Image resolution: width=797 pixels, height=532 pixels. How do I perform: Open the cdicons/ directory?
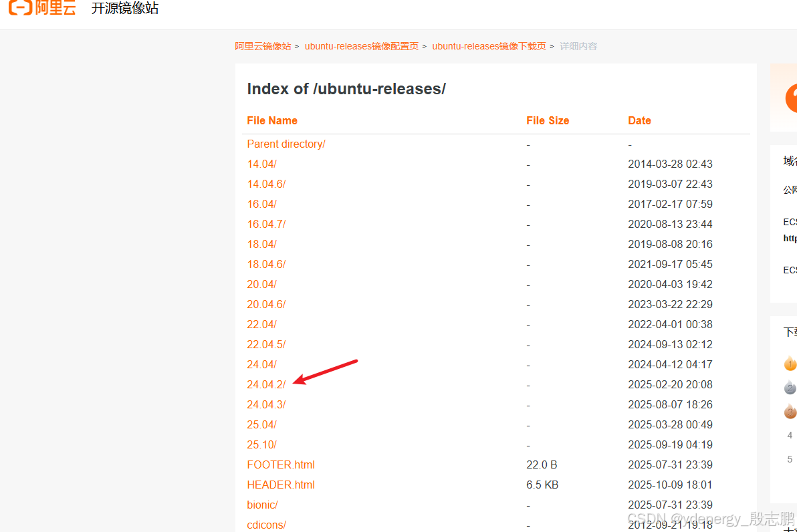point(266,525)
